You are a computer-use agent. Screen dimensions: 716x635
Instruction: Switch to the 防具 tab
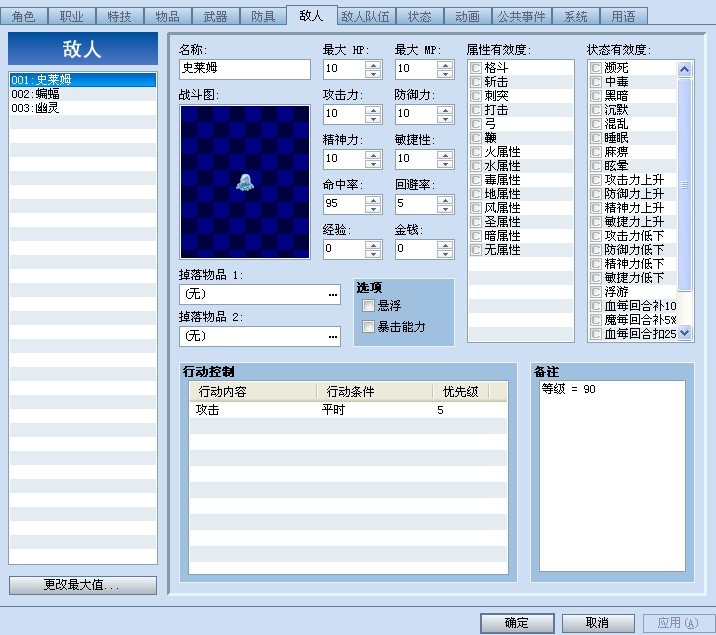point(263,17)
